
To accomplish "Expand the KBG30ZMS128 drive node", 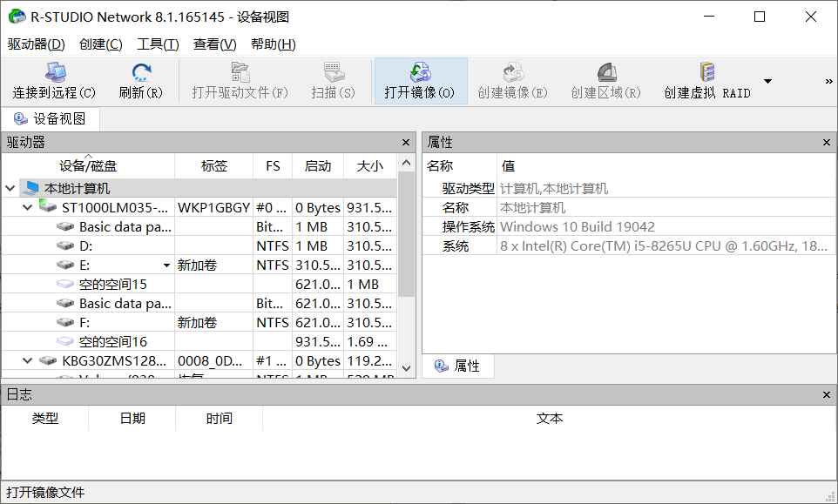I will tap(27, 360).
